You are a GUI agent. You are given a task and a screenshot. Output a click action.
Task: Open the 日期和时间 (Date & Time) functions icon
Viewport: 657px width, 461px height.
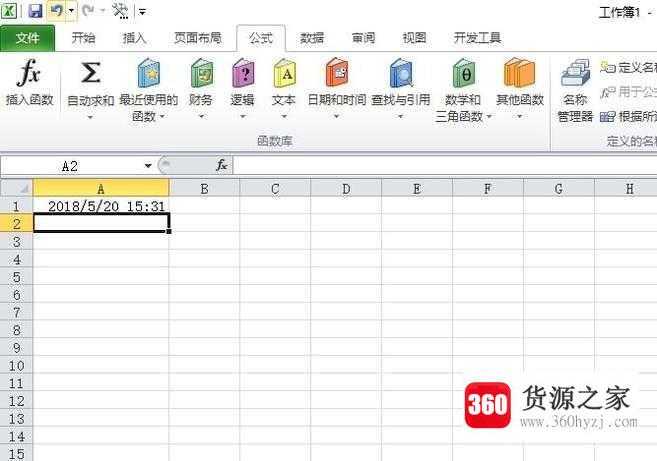coord(337,73)
